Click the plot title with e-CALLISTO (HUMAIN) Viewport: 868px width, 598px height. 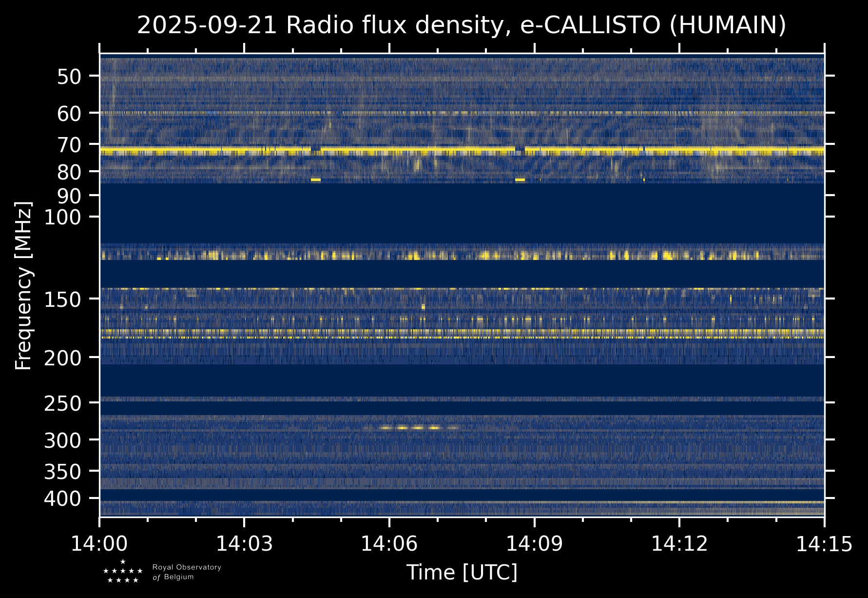point(462,25)
